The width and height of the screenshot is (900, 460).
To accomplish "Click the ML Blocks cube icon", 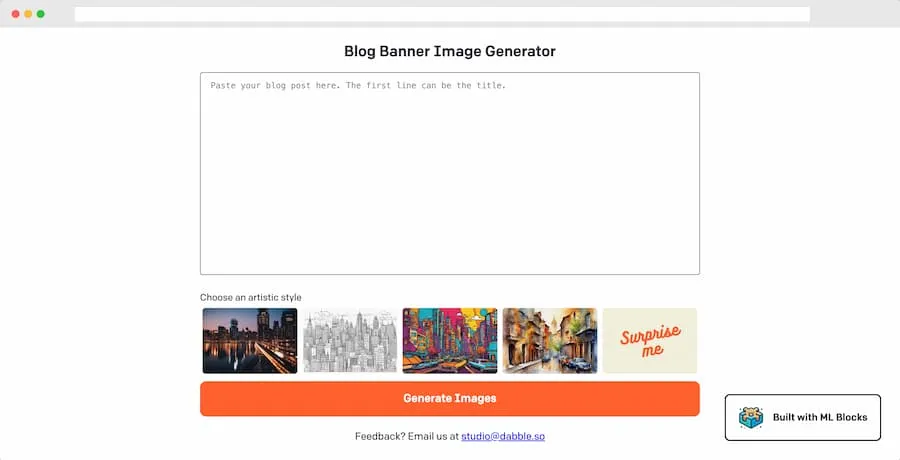I will (751, 418).
